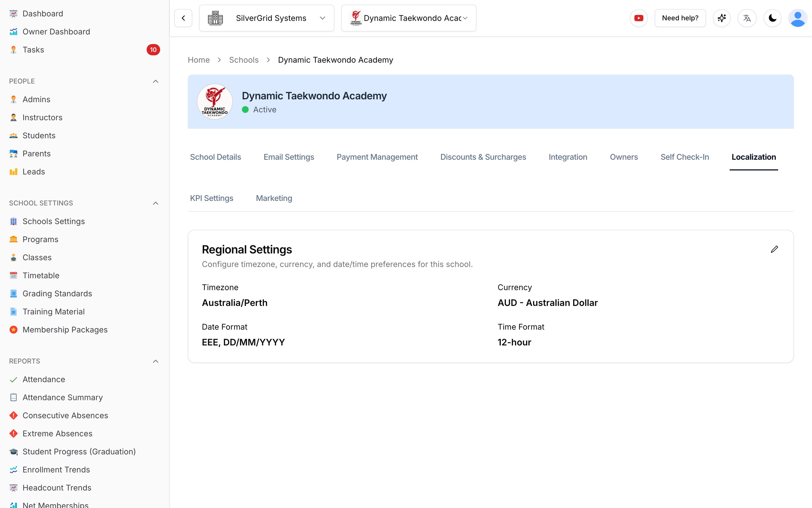This screenshot has height=508, width=812.
Task: Switch to the Owners tab
Action: (624, 157)
